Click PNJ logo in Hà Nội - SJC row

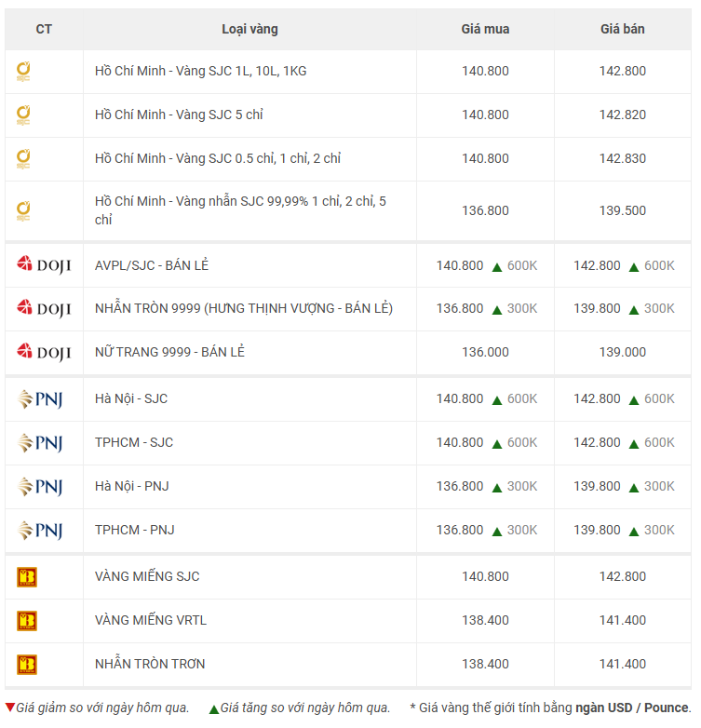[x=40, y=399]
